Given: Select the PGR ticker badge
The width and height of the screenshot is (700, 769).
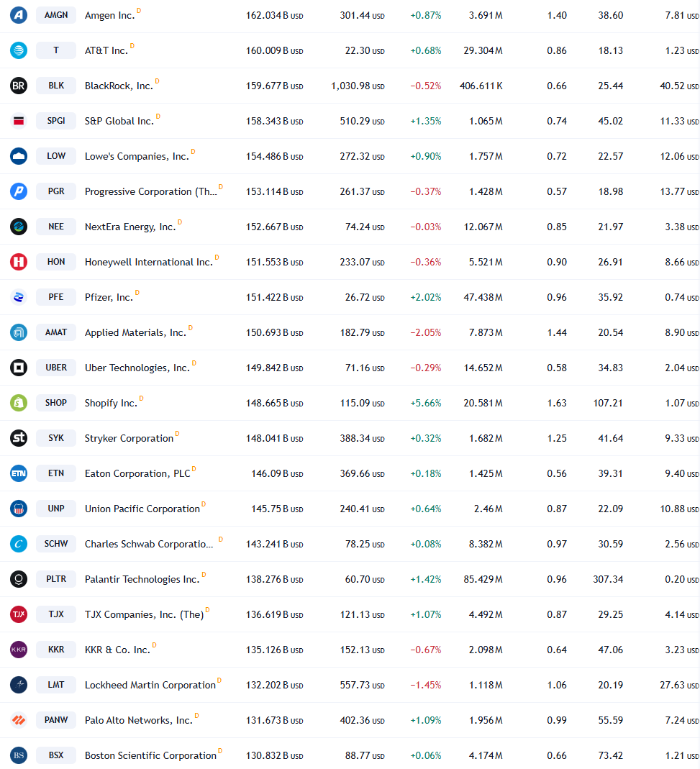Looking at the screenshot, I should point(56,191).
